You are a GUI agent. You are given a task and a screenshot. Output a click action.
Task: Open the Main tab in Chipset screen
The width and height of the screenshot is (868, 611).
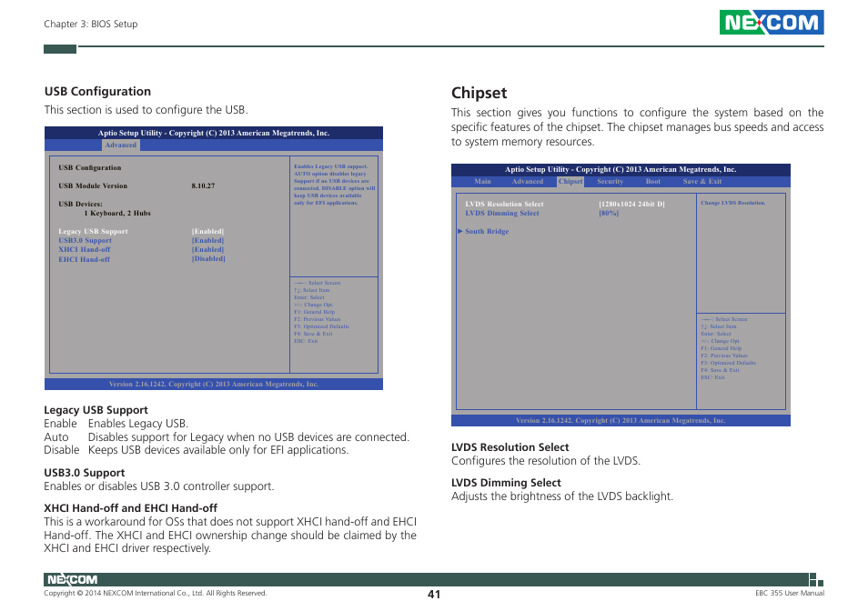(x=482, y=181)
